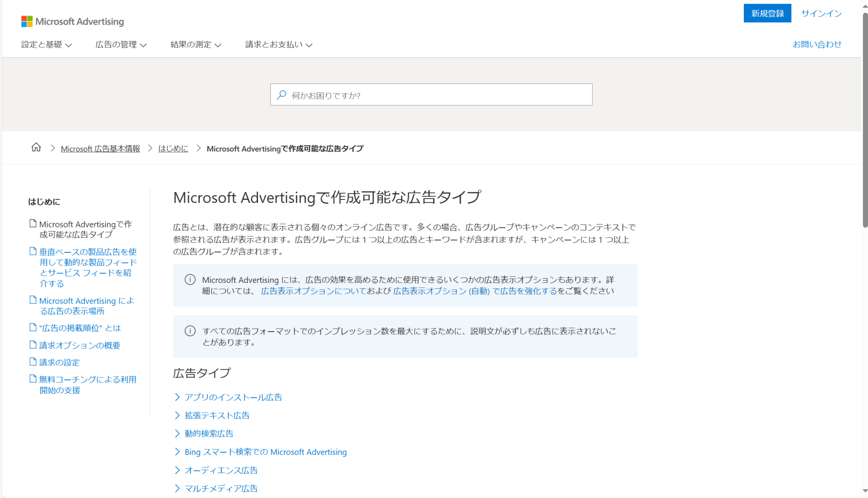Viewport: 868px width, 498px height.
Task: Expand アプリのインストール広告 section
Action: click(x=233, y=397)
